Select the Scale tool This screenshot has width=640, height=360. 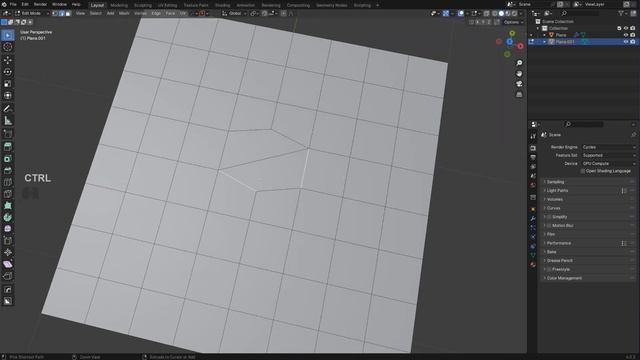point(8,84)
